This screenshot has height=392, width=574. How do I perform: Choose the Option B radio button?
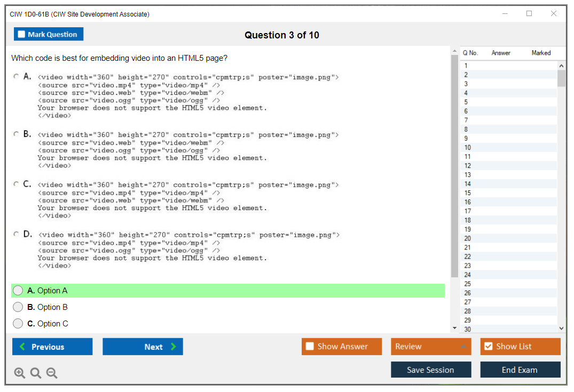point(18,307)
